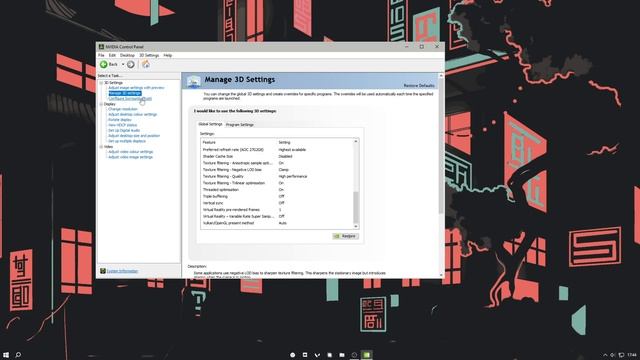
Task: Open Adjust desktop colour settings
Action: coord(133,114)
